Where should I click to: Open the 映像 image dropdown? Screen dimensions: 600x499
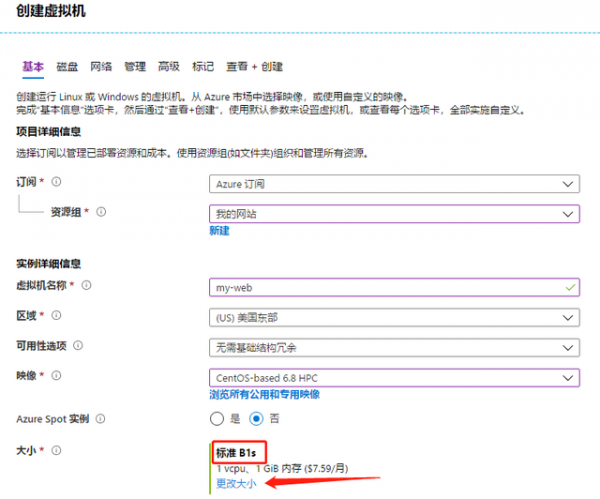(x=394, y=378)
